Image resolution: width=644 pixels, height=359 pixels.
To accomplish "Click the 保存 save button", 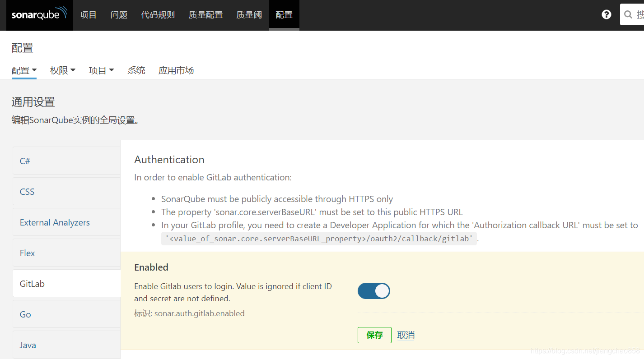I will click(x=374, y=335).
